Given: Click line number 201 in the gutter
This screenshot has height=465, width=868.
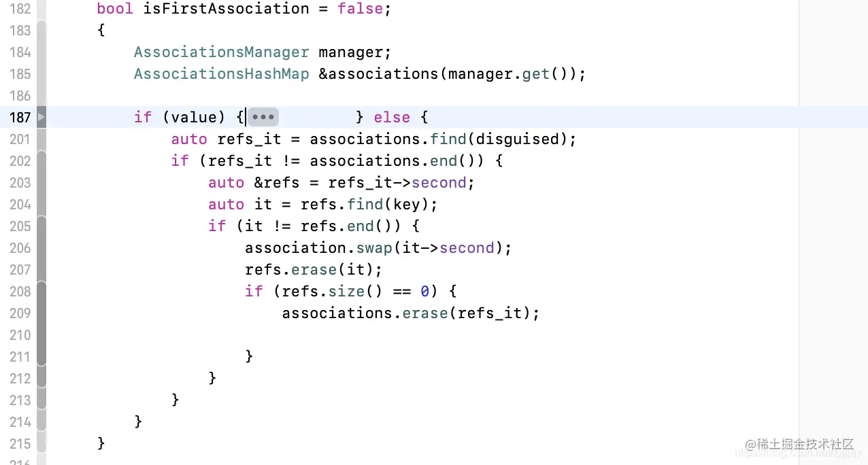Looking at the screenshot, I should tap(20, 139).
